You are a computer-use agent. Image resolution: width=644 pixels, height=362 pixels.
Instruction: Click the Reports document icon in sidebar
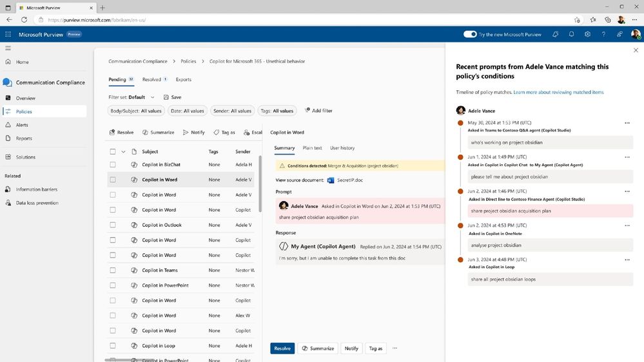pyautogui.click(x=8, y=138)
